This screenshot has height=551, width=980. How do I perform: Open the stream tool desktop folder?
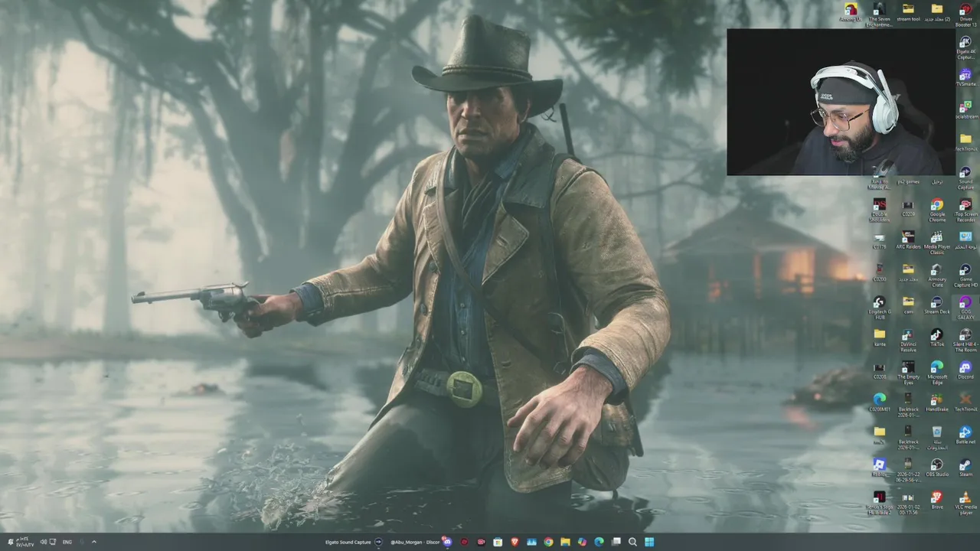click(x=908, y=12)
